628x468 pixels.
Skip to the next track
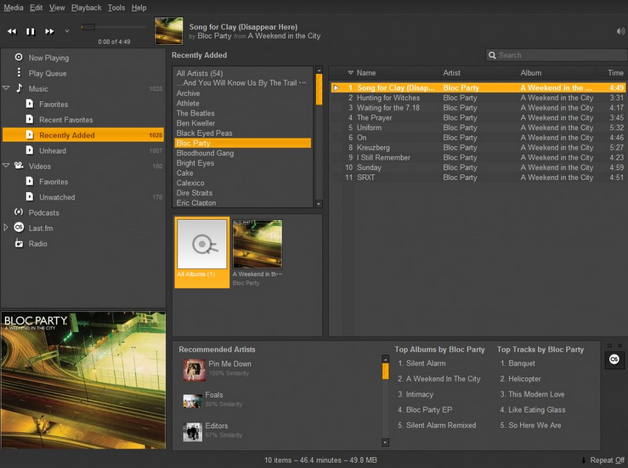tap(49, 31)
